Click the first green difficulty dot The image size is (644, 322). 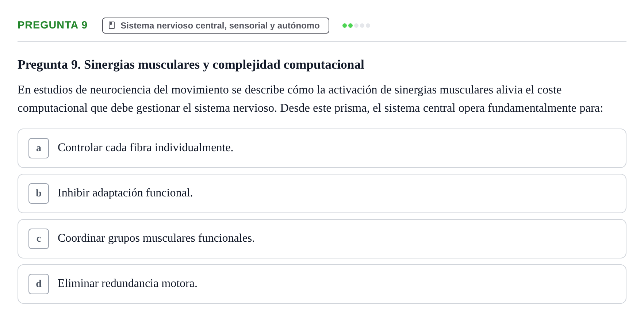[345, 26]
